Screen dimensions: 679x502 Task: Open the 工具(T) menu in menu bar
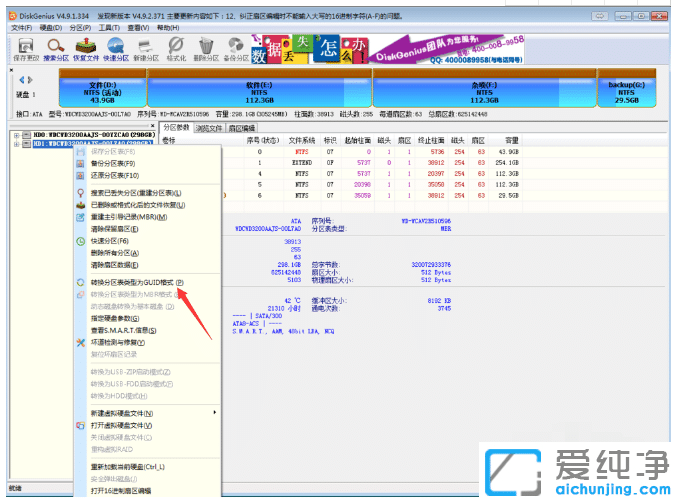tap(109, 27)
